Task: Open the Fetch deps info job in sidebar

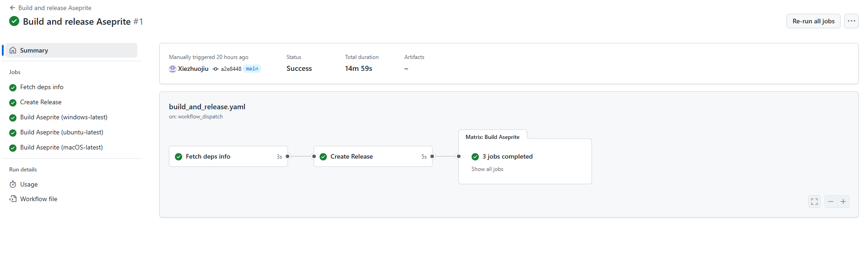Action: (42, 87)
